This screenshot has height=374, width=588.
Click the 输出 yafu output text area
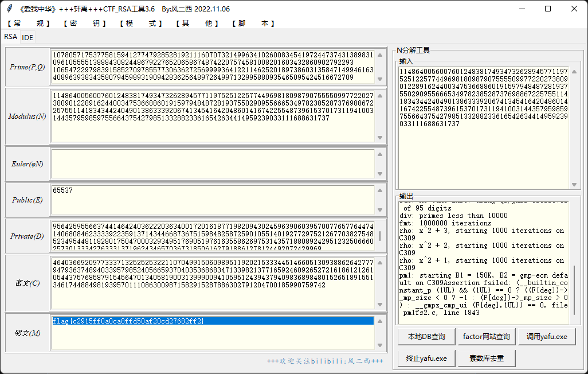coord(483,263)
